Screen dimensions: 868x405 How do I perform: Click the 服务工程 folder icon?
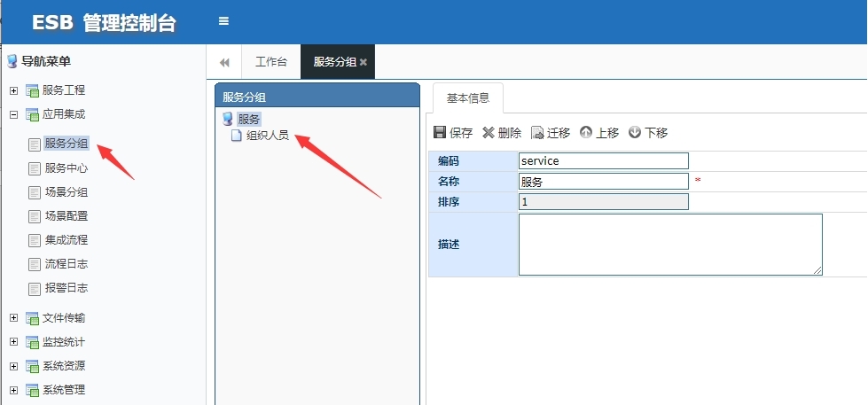click(x=32, y=90)
